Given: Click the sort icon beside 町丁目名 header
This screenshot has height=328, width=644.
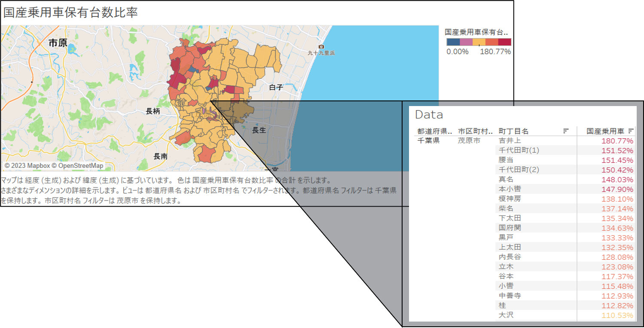Looking at the screenshot, I should pyautogui.click(x=566, y=131).
